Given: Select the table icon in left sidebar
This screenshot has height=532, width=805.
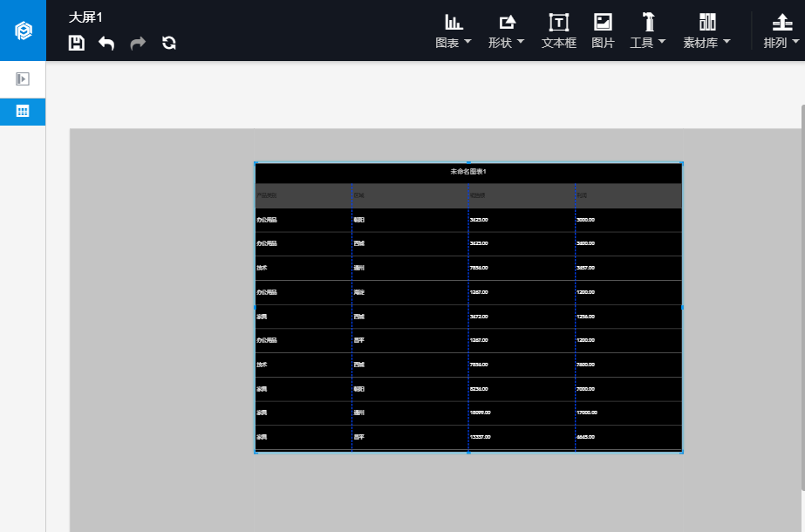Looking at the screenshot, I should [x=23, y=112].
